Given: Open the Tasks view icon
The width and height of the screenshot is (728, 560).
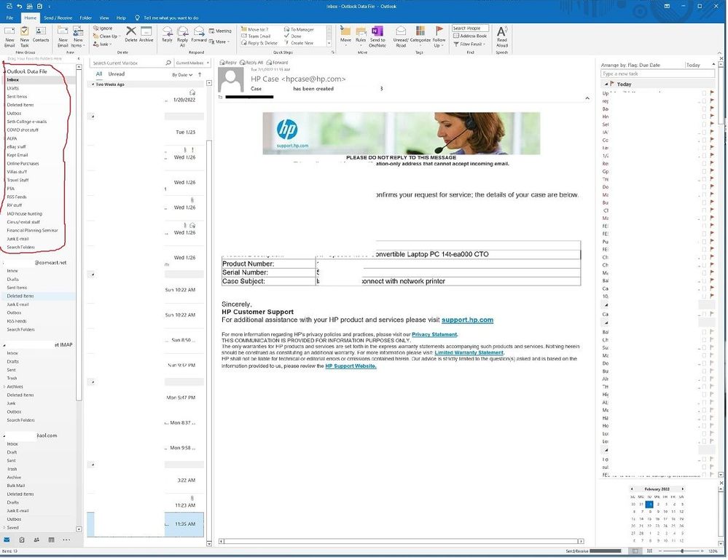Looking at the screenshot, I should (x=22, y=540).
